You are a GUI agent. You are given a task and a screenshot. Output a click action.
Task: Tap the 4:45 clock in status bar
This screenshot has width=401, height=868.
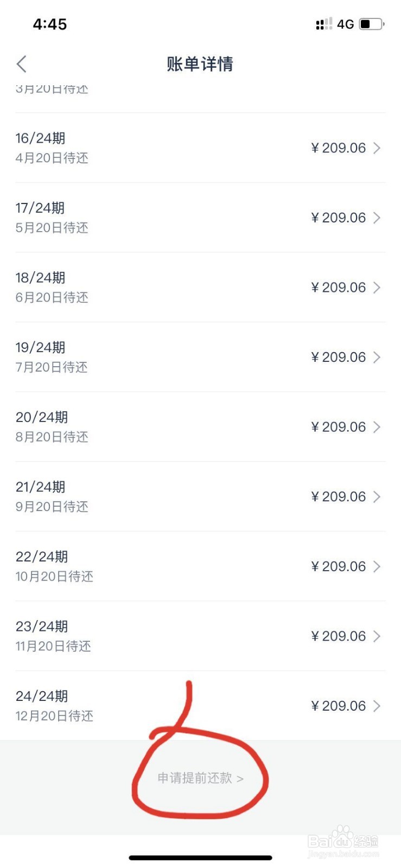point(50,24)
